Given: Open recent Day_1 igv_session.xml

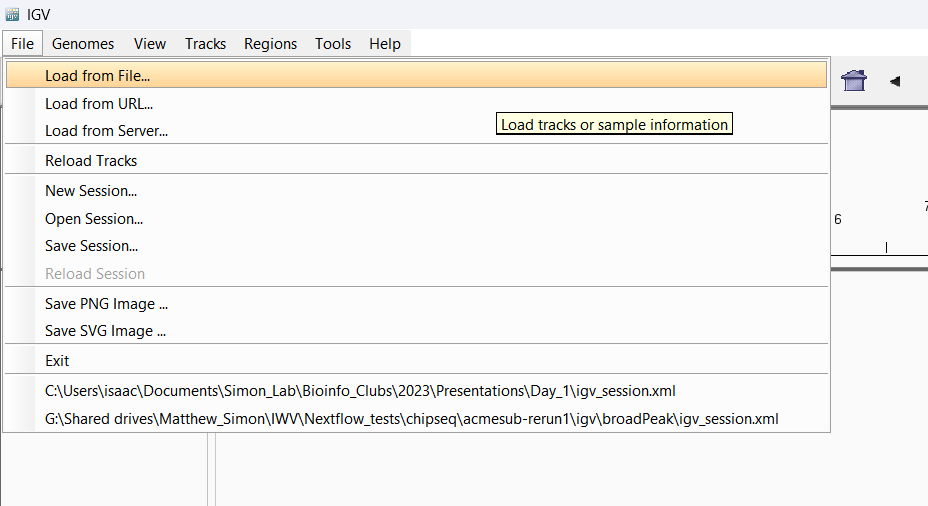Looking at the screenshot, I should 416,391.
